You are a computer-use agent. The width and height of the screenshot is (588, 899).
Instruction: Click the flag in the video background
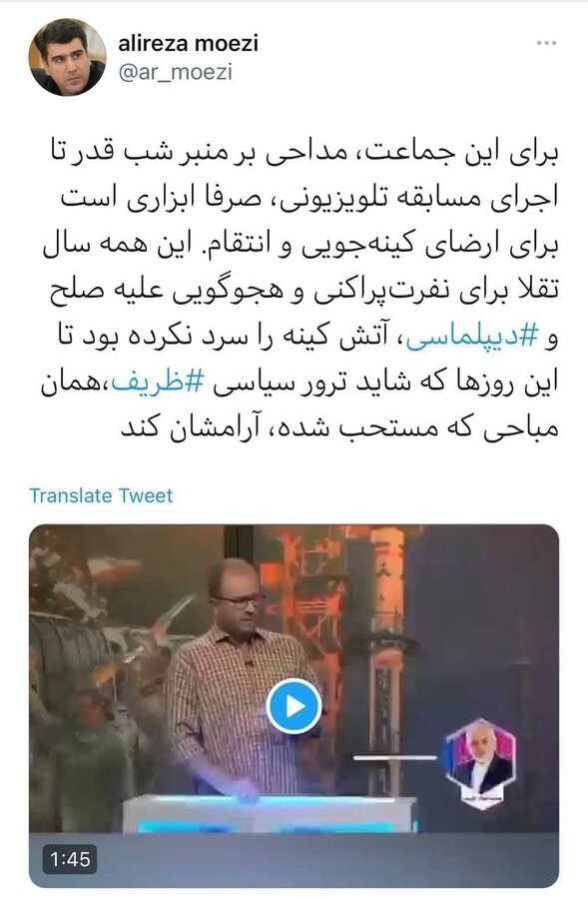click(113, 567)
